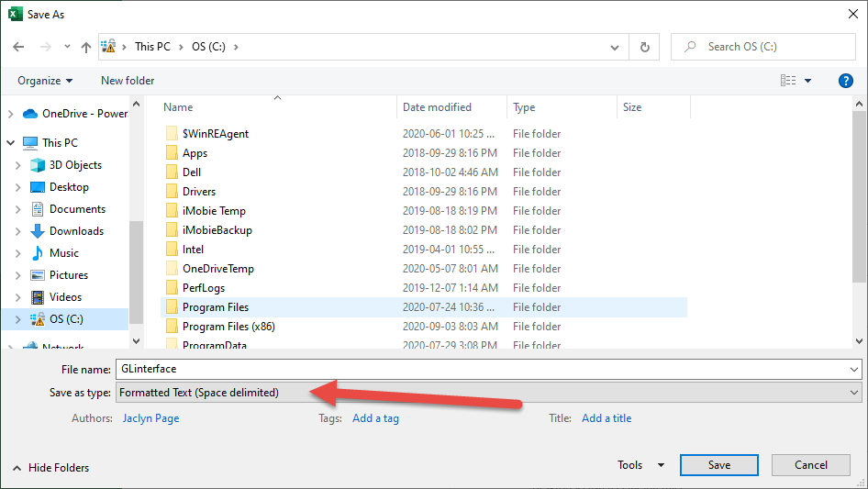Sort files by the Date modified column
The image size is (868, 489).
437,107
